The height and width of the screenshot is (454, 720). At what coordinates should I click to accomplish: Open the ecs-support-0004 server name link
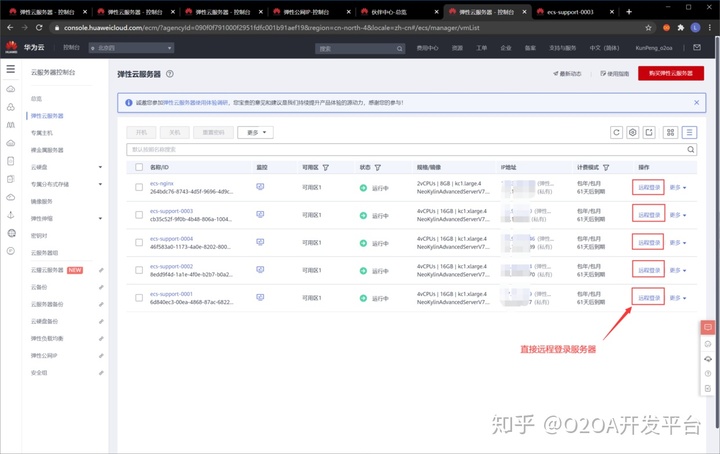tap(171, 239)
